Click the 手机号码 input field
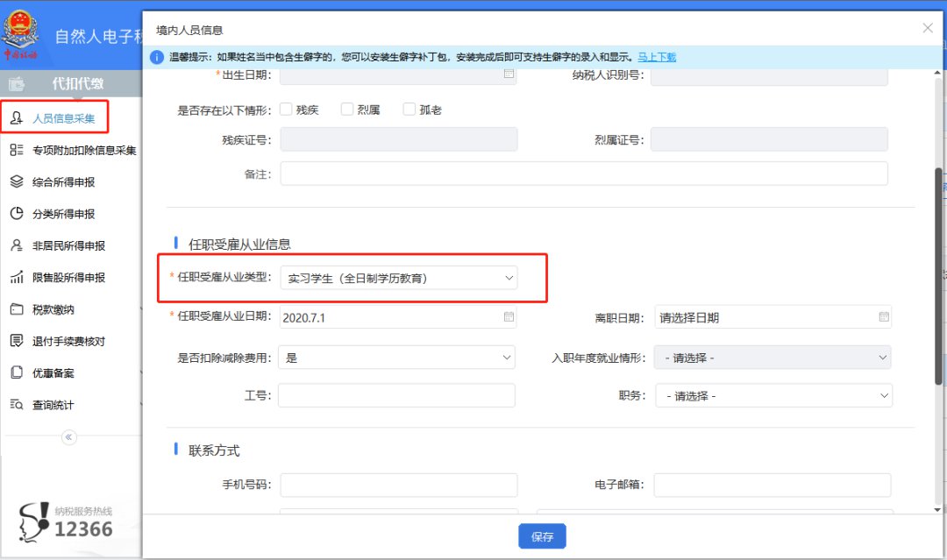This screenshot has width=947, height=560. [x=399, y=485]
